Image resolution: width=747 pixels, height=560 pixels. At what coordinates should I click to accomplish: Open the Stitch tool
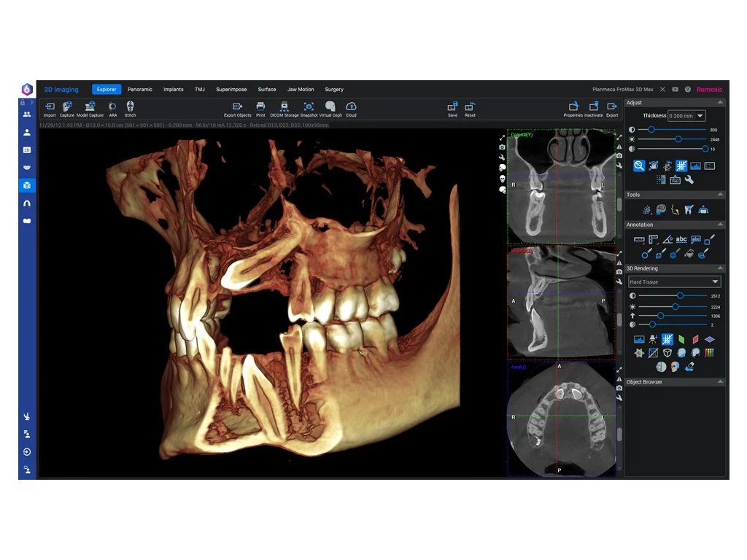pyautogui.click(x=130, y=107)
